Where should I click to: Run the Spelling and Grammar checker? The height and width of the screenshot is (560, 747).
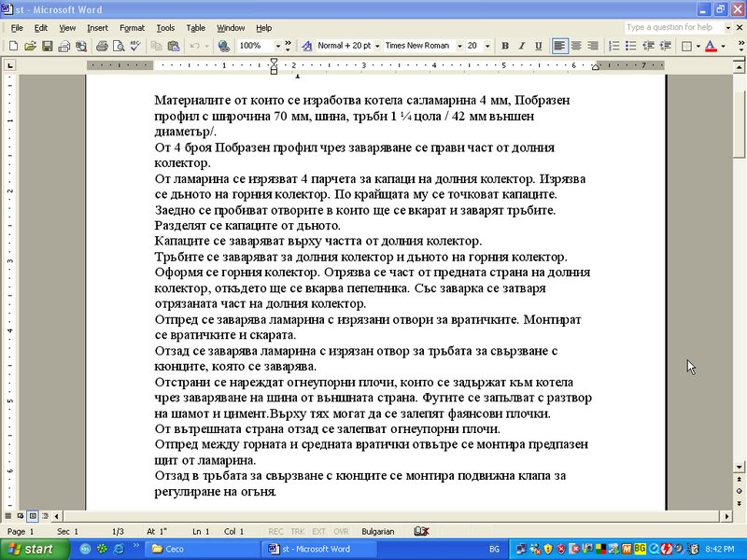tap(133, 45)
